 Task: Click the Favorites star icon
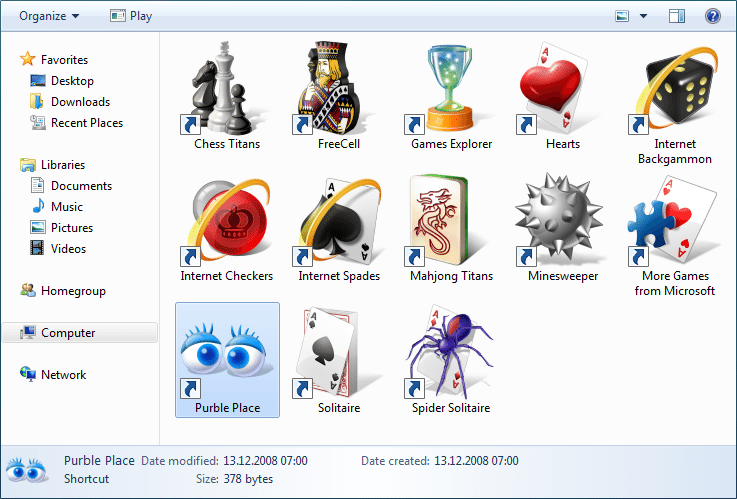28,59
